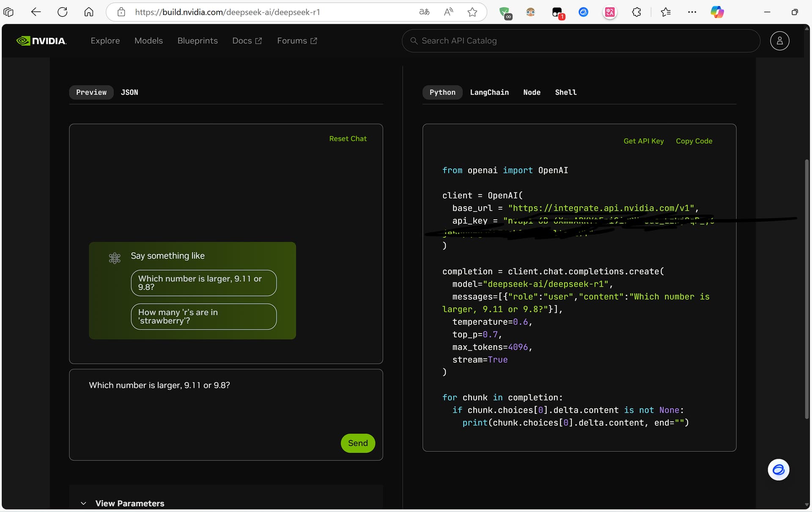This screenshot has height=512, width=812.
Task: Open the user account profile icon
Action: (779, 41)
